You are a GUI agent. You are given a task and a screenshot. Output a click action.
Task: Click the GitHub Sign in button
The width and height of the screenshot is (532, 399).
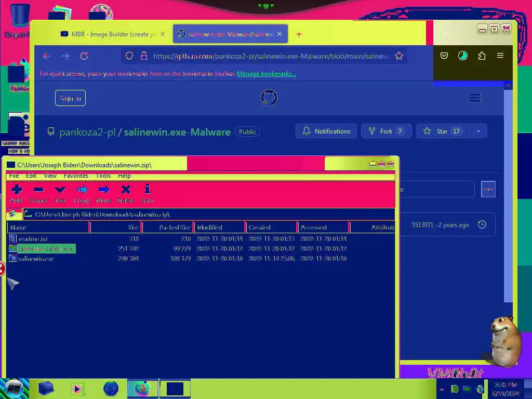pos(70,98)
